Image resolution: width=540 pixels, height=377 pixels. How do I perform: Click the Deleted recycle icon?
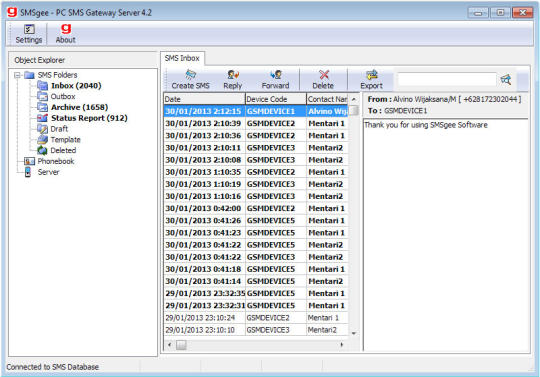(x=42, y=150)
